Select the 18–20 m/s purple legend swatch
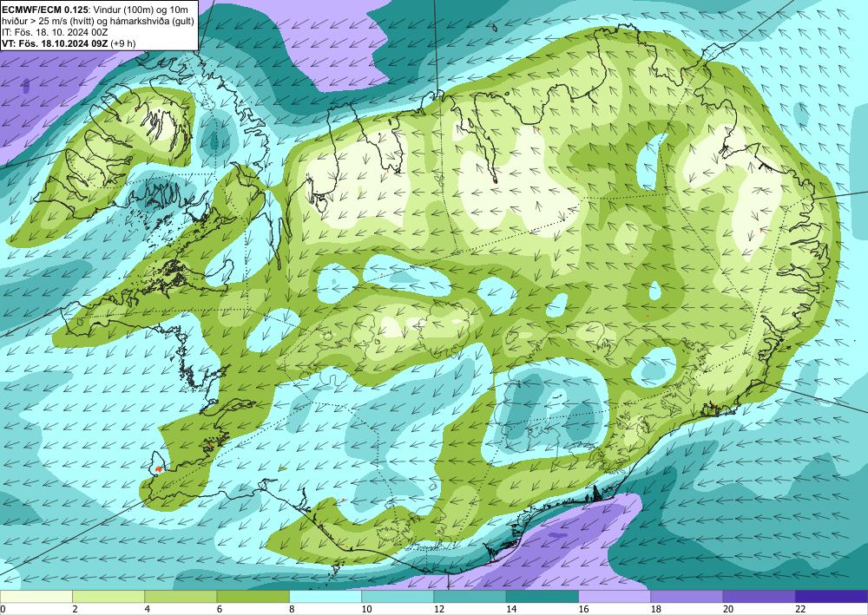The image size is (868, 615). (687, 596)
